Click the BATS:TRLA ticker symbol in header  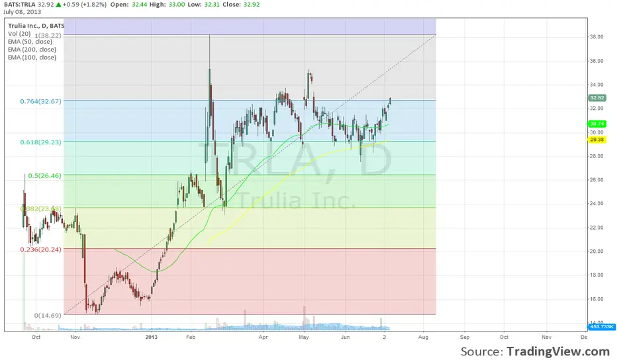tap(19, 5)
